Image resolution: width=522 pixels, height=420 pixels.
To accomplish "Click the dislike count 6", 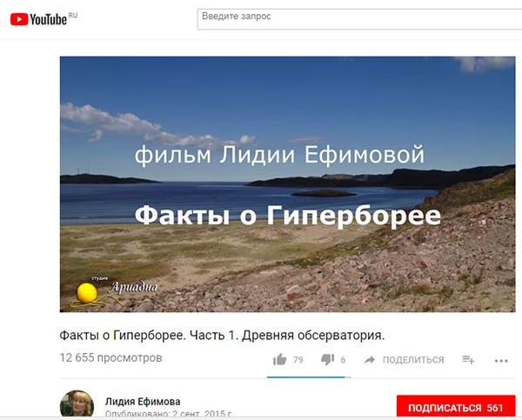I will pos(343,360).
